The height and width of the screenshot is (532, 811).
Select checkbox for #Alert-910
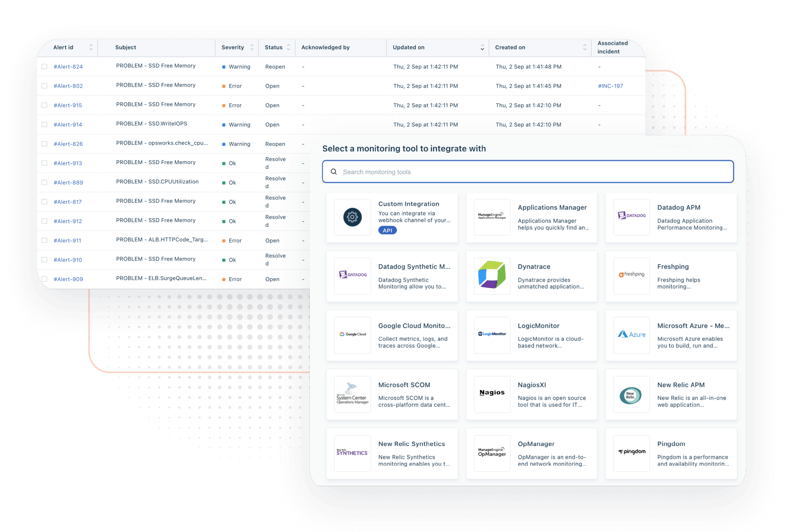(45, 260)
